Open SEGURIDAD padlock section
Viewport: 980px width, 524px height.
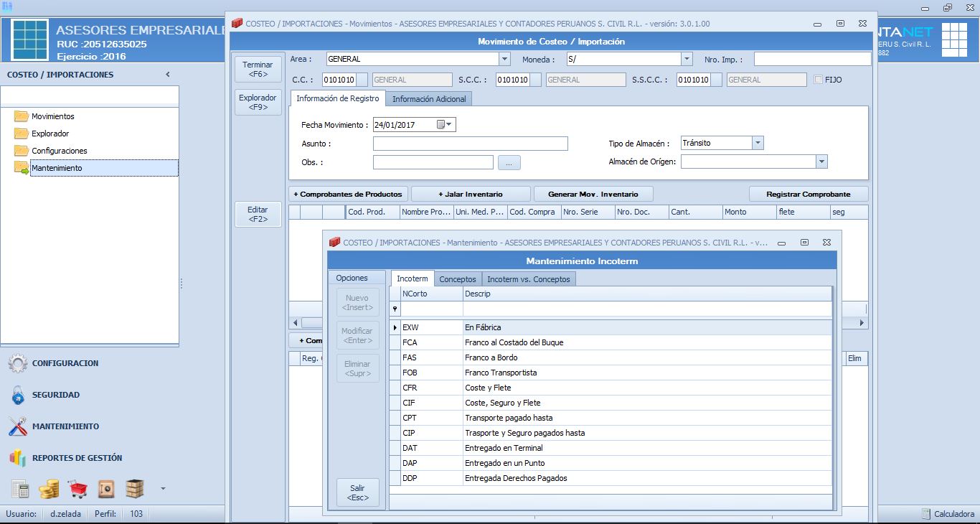coord(18,395)
